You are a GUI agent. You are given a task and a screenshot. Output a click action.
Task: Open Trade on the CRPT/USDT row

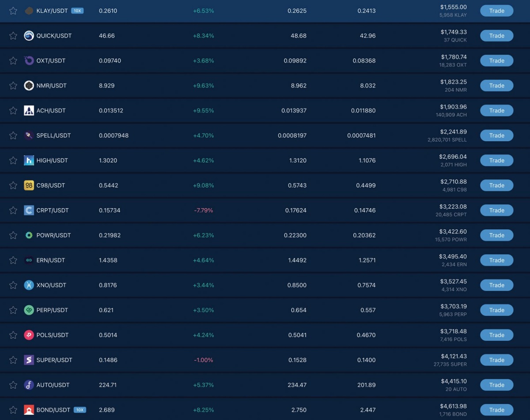[x=497, y=210]
